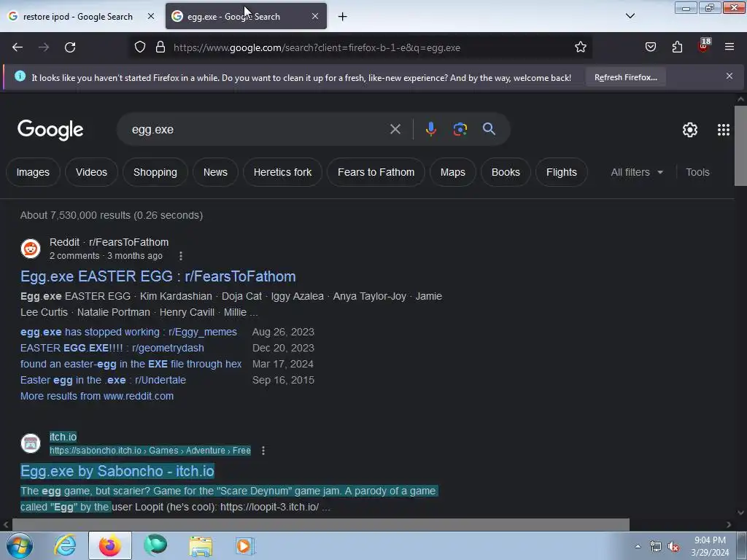Open the Windows Start menu
Viewport: 747px width, 560px height.
[20, 545]
